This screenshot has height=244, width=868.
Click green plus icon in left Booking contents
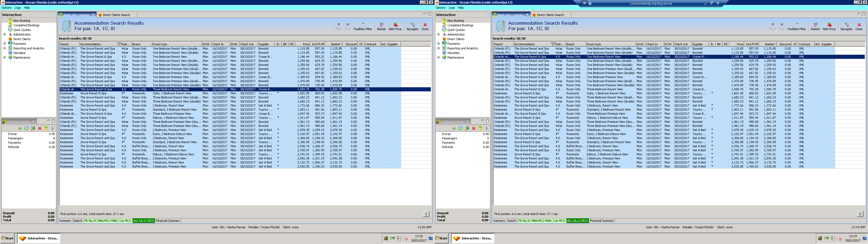(x=20, y=129)
